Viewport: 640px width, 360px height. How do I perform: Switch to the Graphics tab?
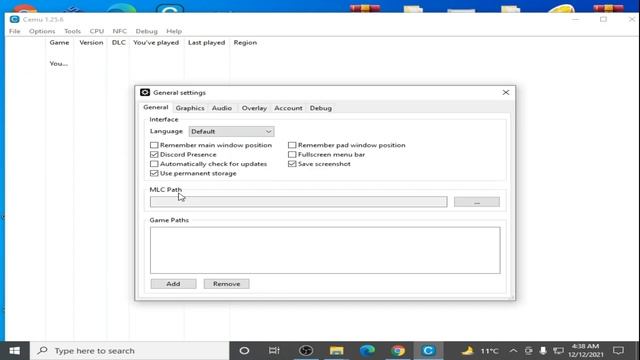click(190, 108)
